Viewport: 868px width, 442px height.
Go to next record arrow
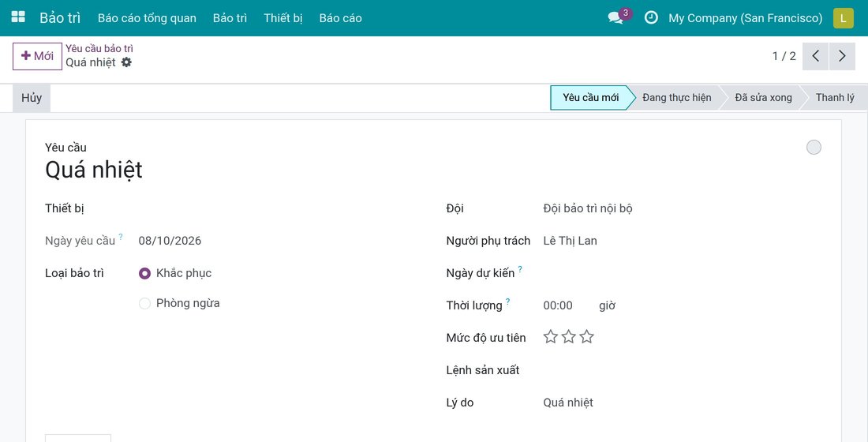click(842, 56)
